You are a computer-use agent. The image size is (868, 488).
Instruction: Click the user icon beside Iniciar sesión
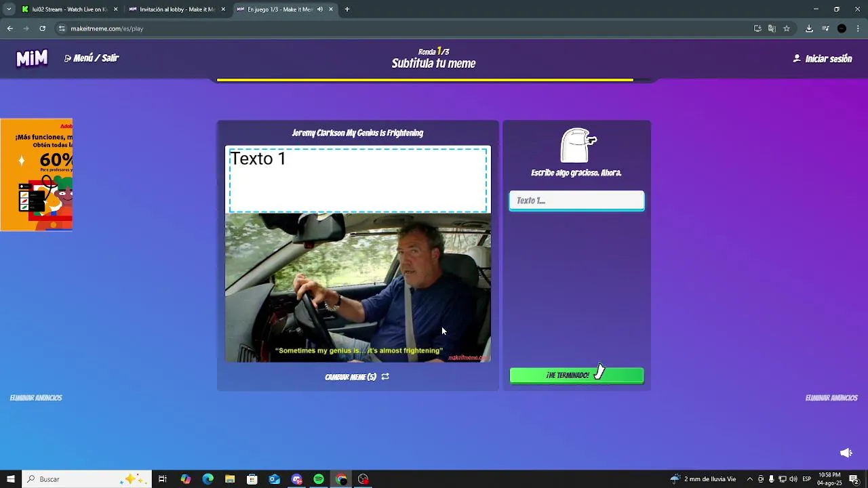pyautogui.click(x=797, y=58)
